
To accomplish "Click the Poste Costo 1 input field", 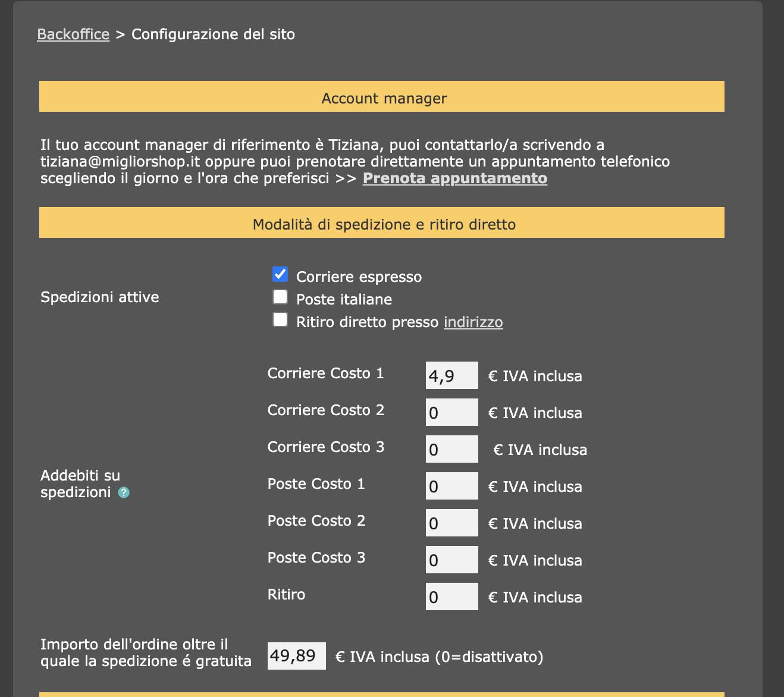I will coord(451,486).
